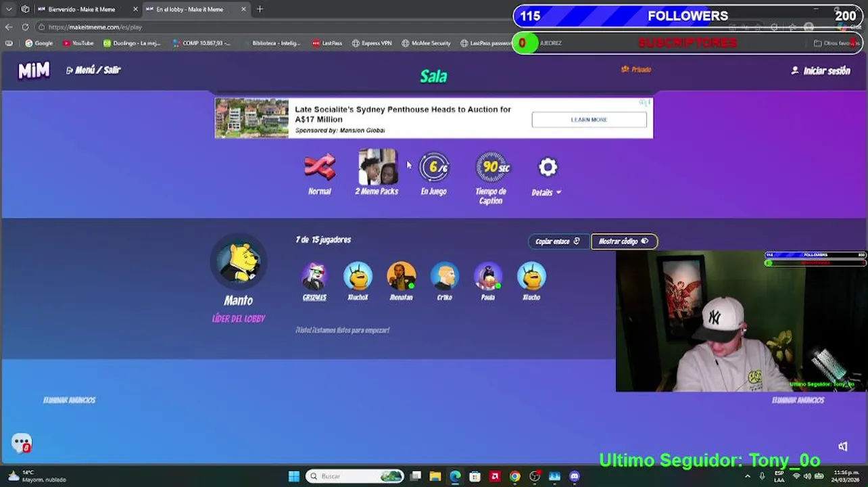Click Manto's Winnie the Pooh avatar
The width and height of the screenshot is (868, 487).
pyautogui.click(x=239, y=261)
